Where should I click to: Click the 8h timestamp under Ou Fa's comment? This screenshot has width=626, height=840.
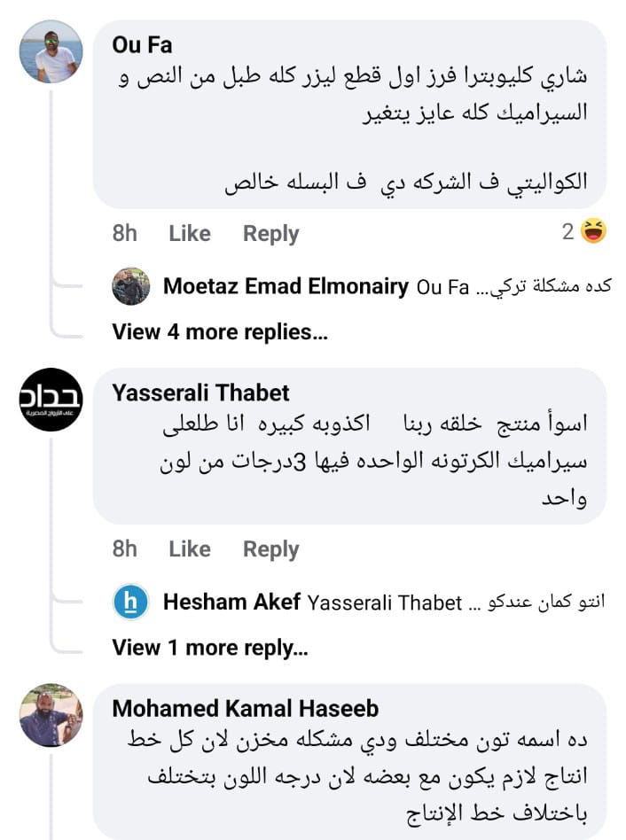tap(125, 234)
